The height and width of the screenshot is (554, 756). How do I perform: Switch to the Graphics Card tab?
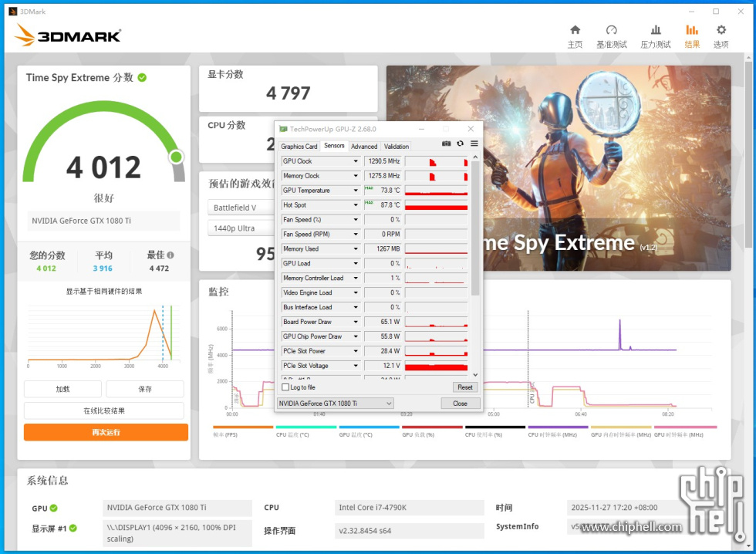tap(299, 146)
